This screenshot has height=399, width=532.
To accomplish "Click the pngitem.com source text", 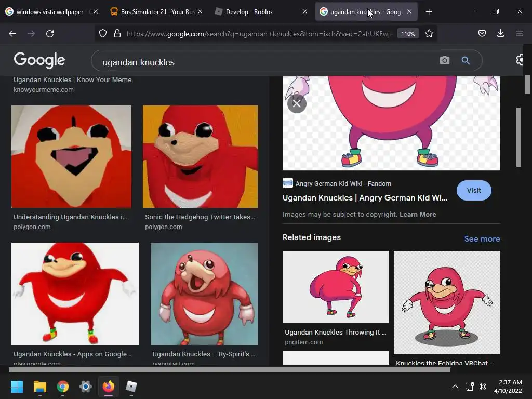I will click(x=303, y=342).
